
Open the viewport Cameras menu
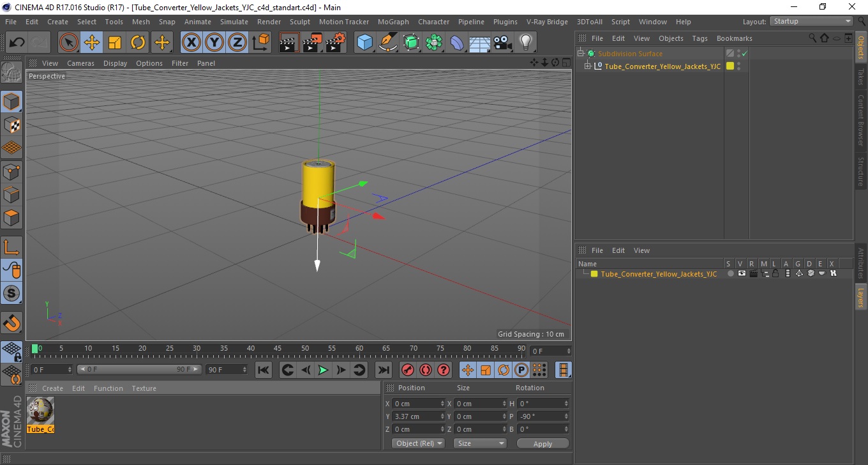click(80, 63)
